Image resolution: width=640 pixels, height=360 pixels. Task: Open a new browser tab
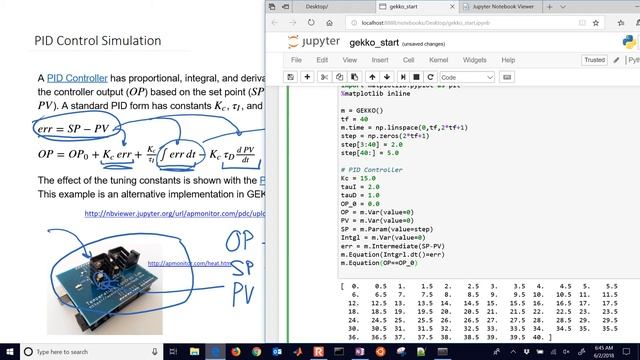[549, 7]
